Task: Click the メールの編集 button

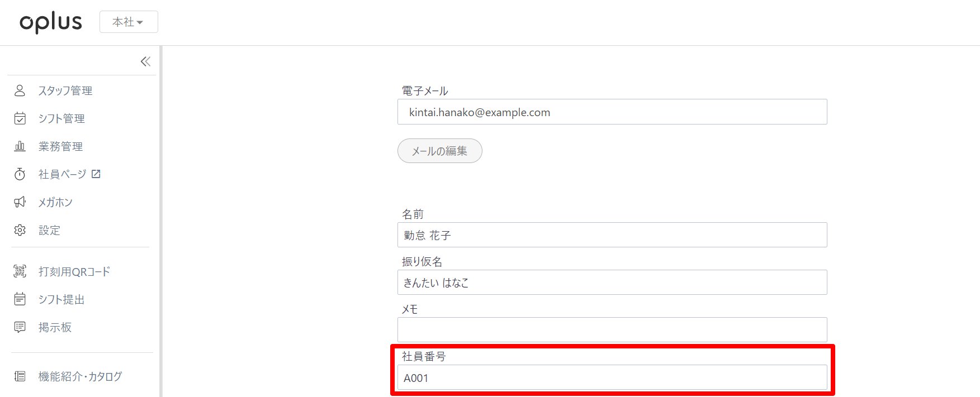Action: tap(439, 151)
